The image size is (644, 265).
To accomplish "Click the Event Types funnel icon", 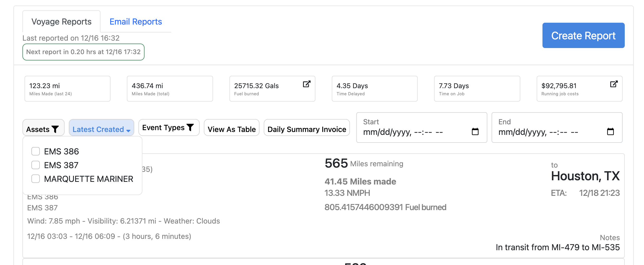I will [x=190, y=127].
